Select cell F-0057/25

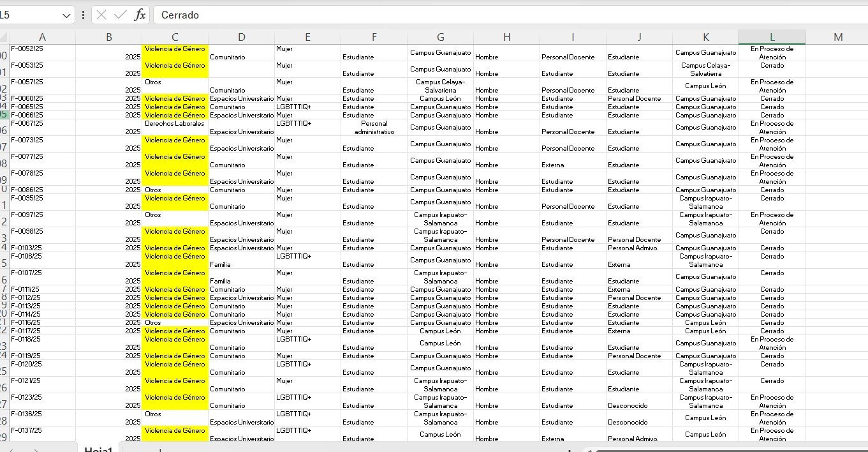pyautogui.click(x=42, y=86)
